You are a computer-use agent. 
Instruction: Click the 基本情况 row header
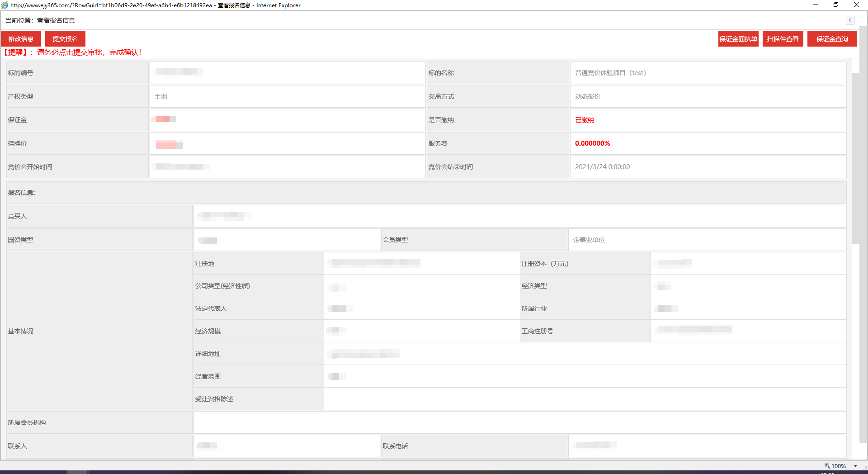tap(99, 331)
